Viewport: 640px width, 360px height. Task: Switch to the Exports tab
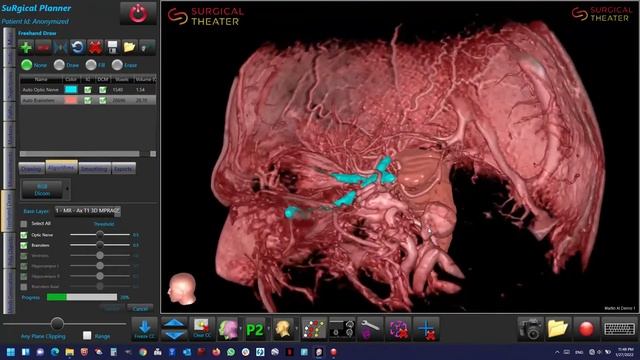pyautogui.click(x=123, y=169)
